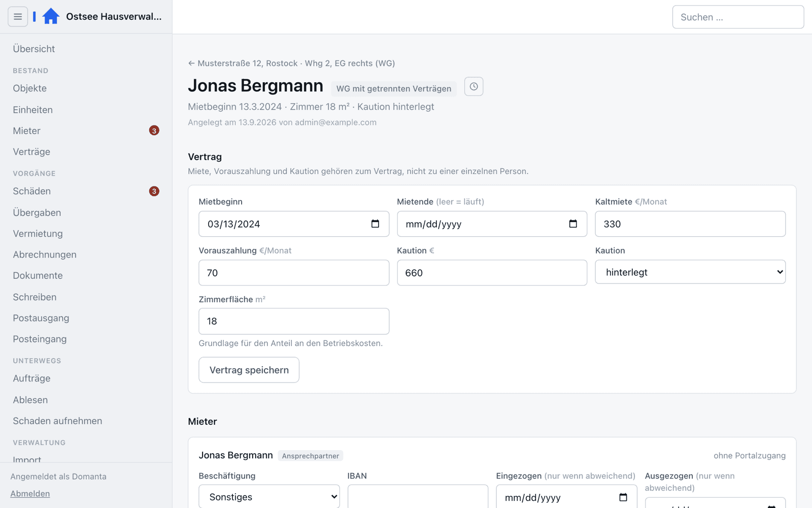The height and width of the screenshot is (508, 812).
Task: Click the blue house logo
Action: 51,16
